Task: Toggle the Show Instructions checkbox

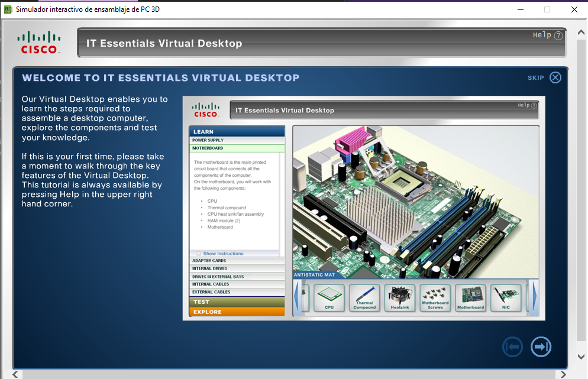Action: [199, 254]
